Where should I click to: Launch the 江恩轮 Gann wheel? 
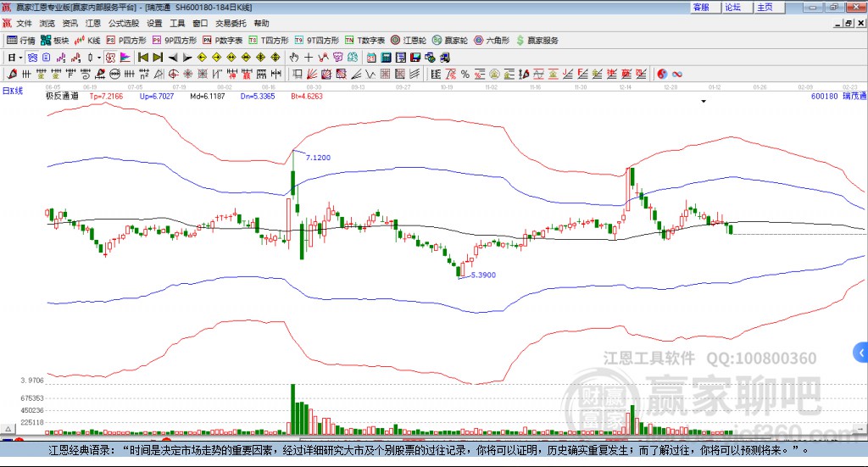[x=409, y=41]
